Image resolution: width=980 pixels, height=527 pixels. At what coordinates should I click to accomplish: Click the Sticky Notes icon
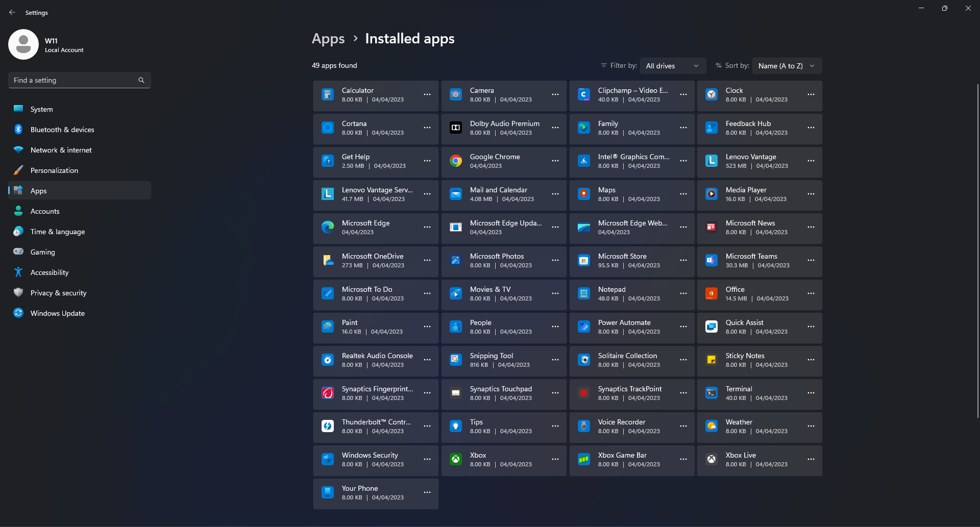pyautogui.click(x=712, y=360)
